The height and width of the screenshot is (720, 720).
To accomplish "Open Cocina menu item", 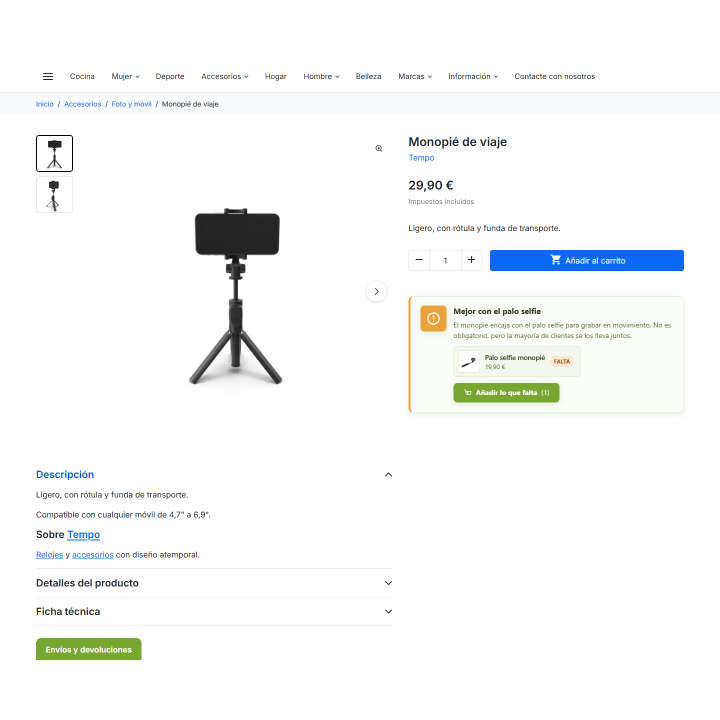I will pyautogui.click(x=82, y=76).
